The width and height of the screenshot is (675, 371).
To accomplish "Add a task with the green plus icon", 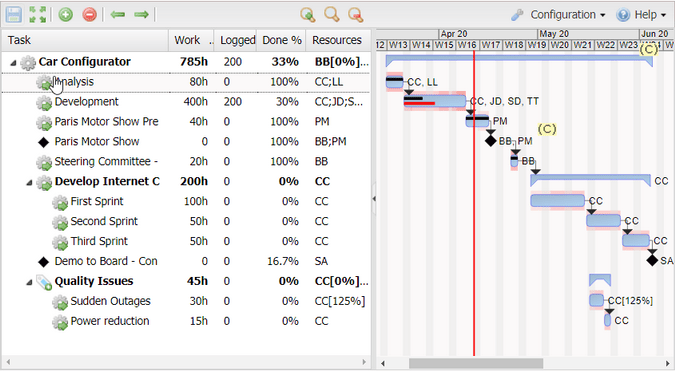I will [65, 15].
